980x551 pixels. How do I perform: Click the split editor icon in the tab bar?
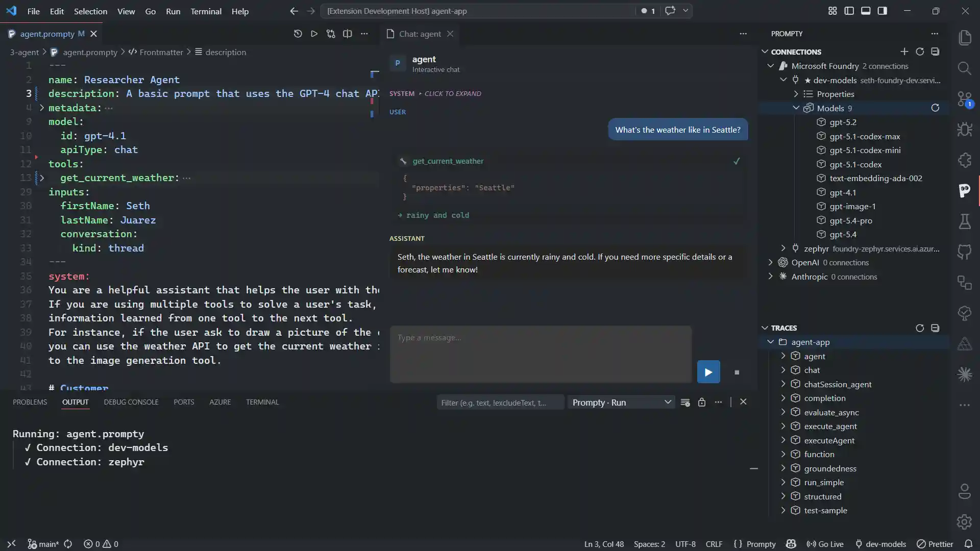point(348,34)
